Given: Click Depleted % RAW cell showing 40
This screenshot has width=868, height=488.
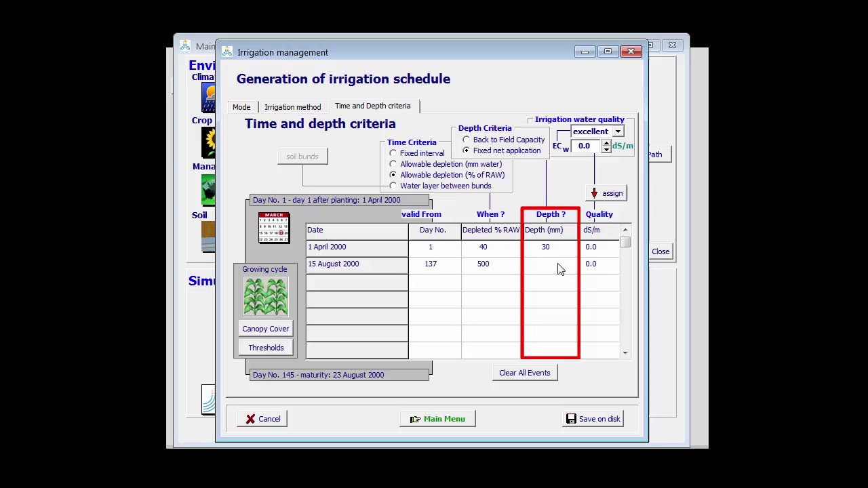Looking at the screenshot, I should 491,247.
